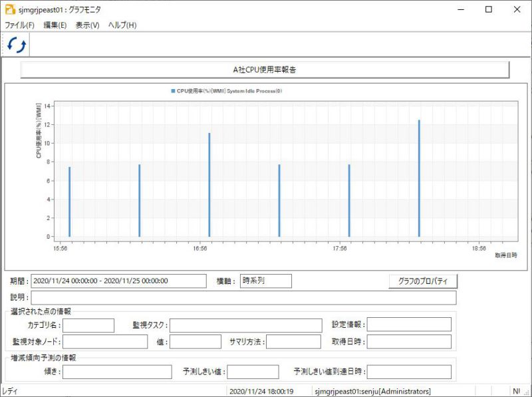Click the app icon in the title bar
The height and width of the screenshot is (397, 532).
10,9
